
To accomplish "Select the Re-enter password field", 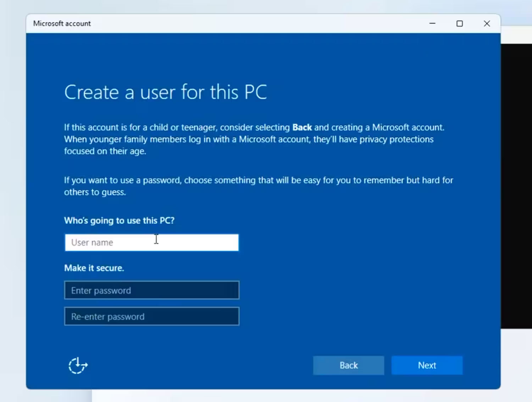I will [x=152, y=316].
